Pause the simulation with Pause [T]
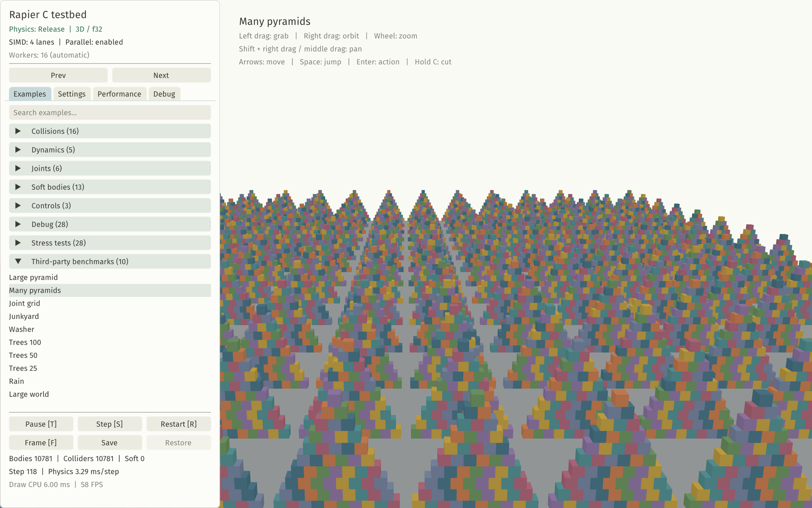This screenshot has width=812, height=508. pyautogui.click(x=41, y=424)
